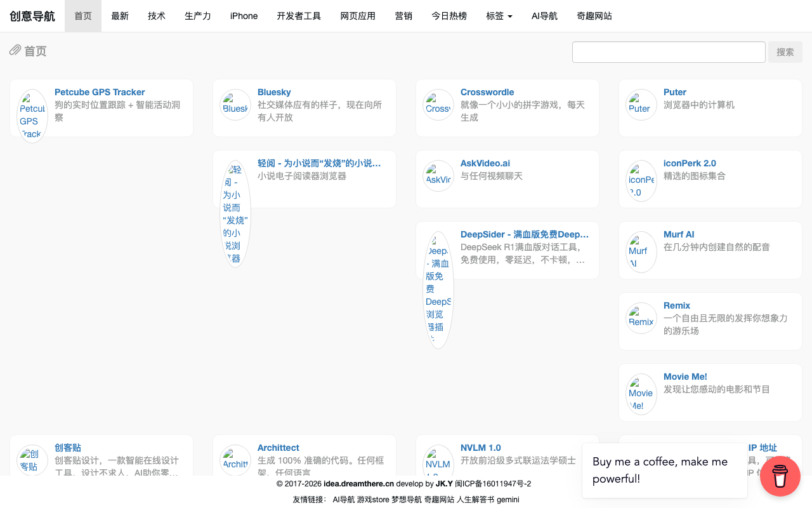812x508 pixels.
Task: Click the 闽ICP备16011947号-2 footer link
Action: 493,484
